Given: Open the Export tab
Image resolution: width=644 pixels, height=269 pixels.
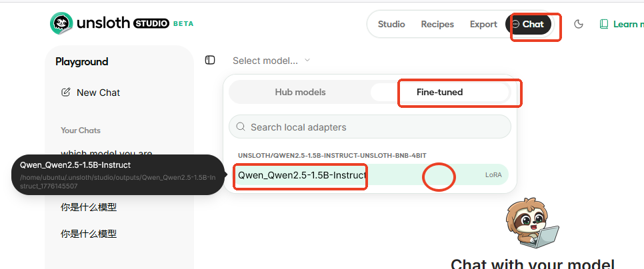Looking at the screenshot, I should coord(483,24).
